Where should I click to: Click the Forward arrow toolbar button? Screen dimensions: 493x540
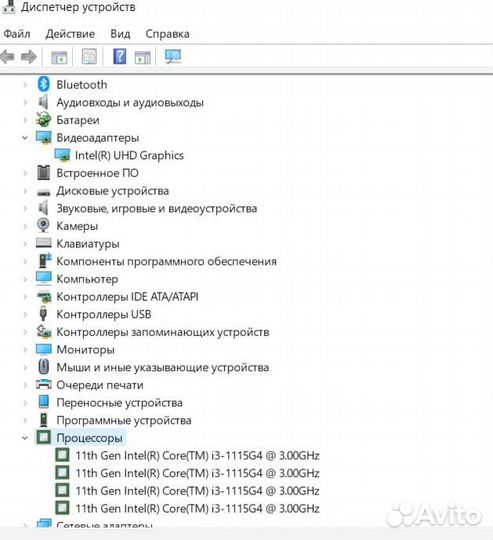click(29, 56)
